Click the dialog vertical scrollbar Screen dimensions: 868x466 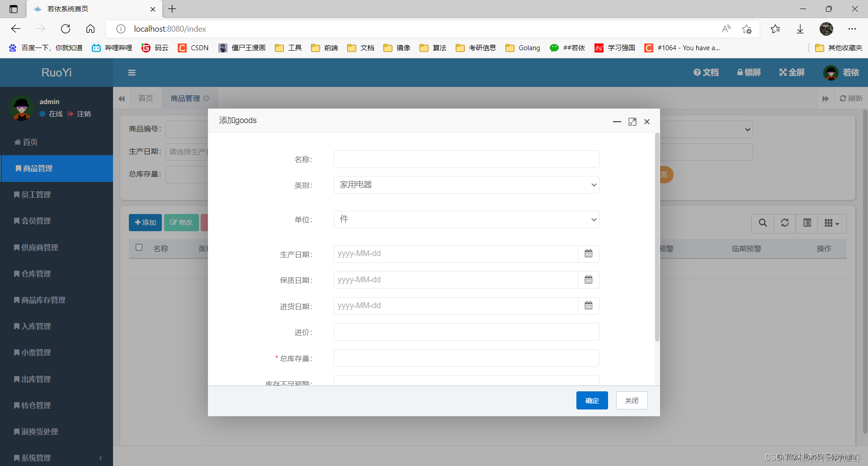[657, 237]
